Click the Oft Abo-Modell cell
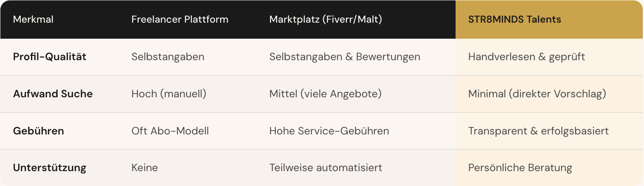The image size is (644, 186). point(170,131)
